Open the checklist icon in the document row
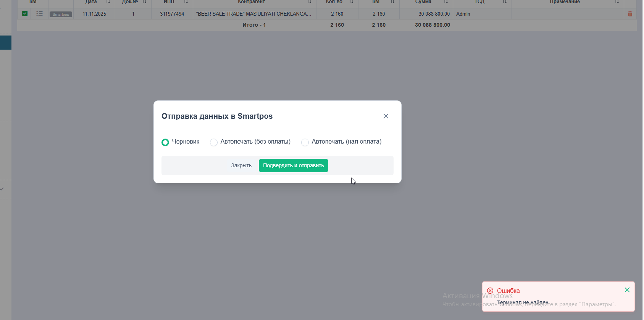This screenshot has width=644, height=320. click(x=39, y=13)
